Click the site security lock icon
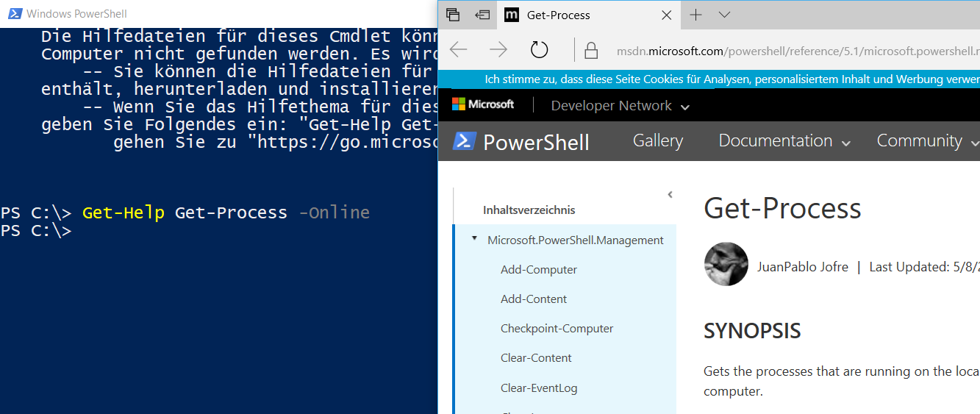The image size is (980, 414). click(x=590, y=50)
